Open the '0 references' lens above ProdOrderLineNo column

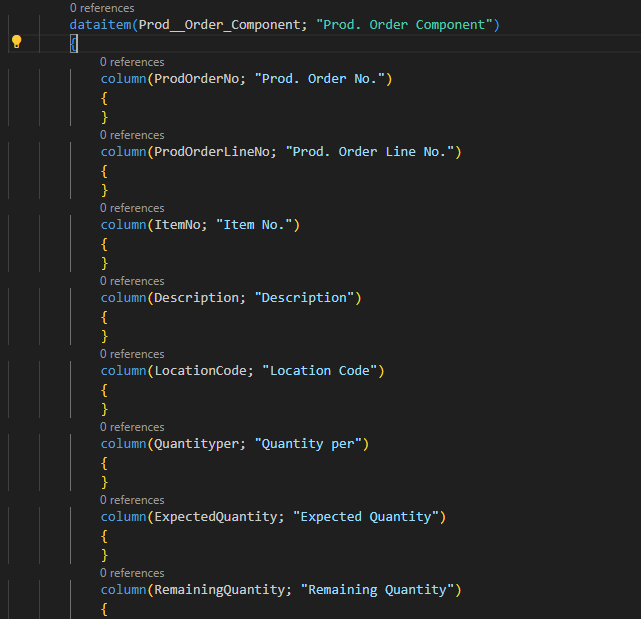(x=132, y=135)
